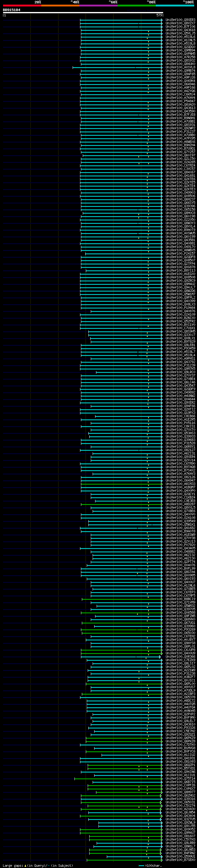Open hit UniRef100_P31239

(x=180, y=365)
